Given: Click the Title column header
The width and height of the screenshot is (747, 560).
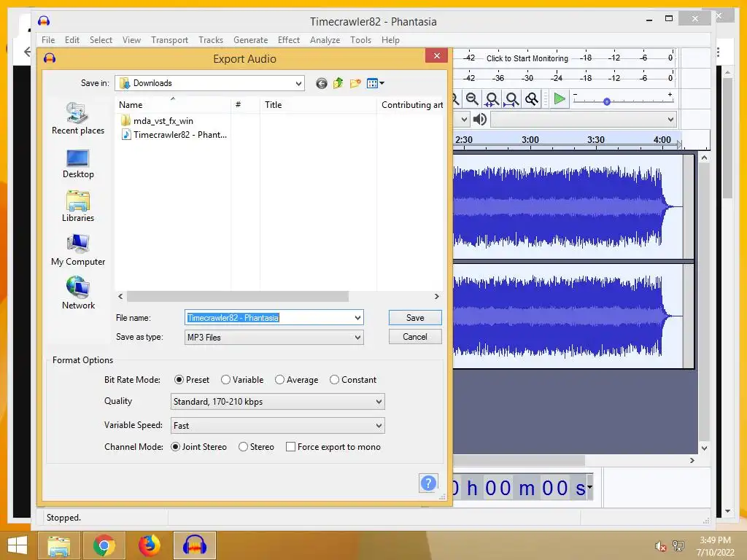Looking at the screenshot, I should tap(318, 105).
